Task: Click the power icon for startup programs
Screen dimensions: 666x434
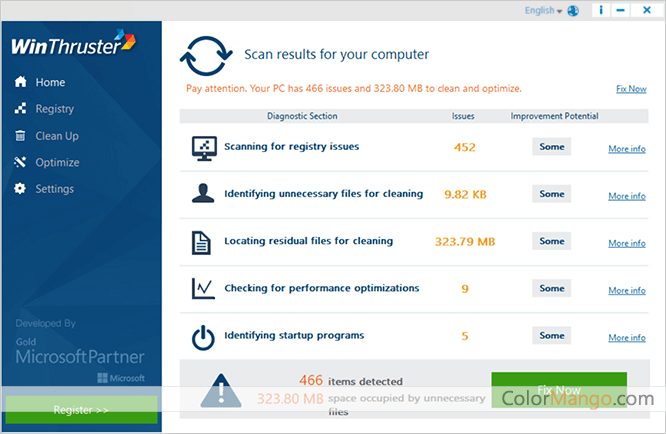Action: point(203,338)
